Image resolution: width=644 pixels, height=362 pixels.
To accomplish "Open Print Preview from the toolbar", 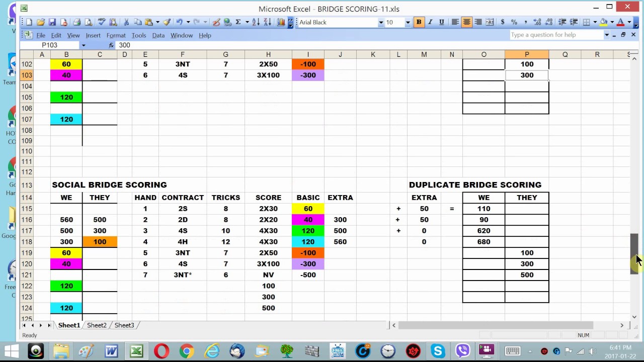I will point(89,22).
